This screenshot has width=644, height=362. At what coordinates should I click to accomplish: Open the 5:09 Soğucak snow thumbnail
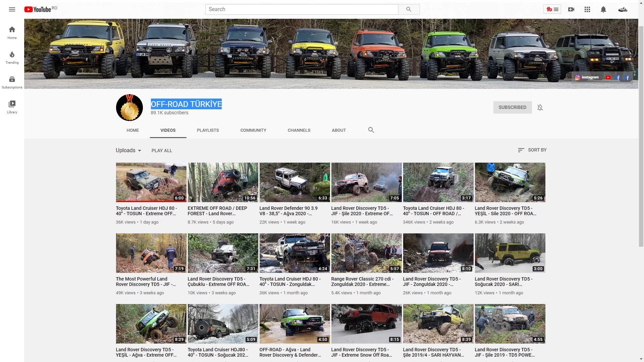tap(223, 324)
